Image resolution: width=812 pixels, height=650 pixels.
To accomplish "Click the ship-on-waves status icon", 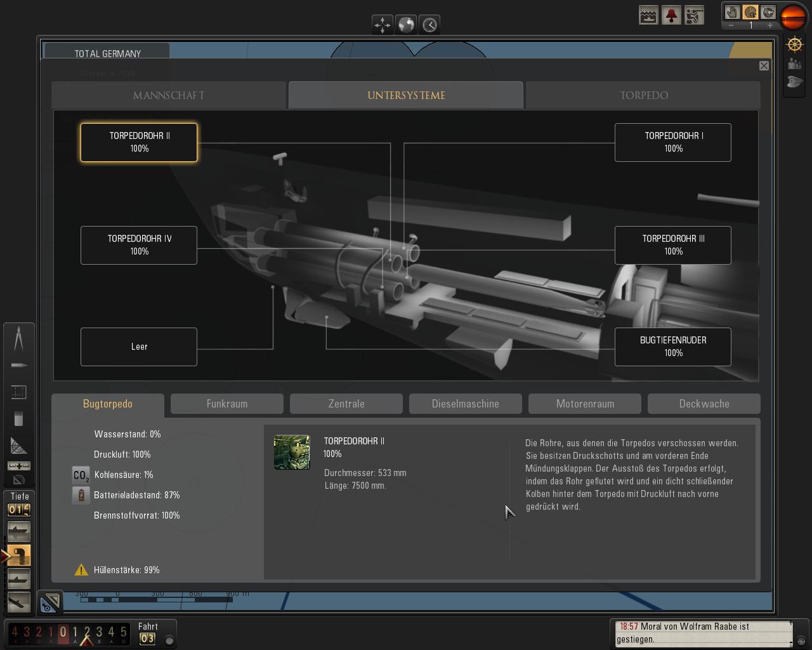I will pyautogui.click(x=648, y=15).
